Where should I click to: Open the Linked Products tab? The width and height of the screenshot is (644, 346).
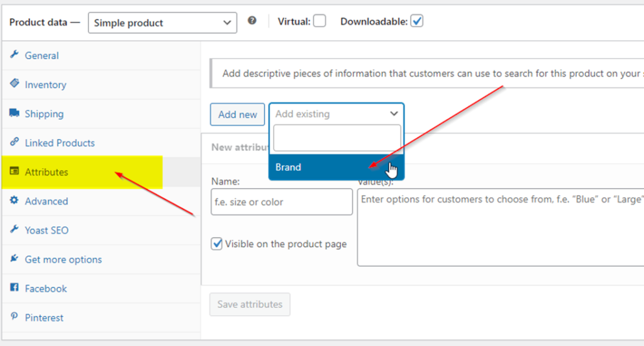tap(101, 143)
